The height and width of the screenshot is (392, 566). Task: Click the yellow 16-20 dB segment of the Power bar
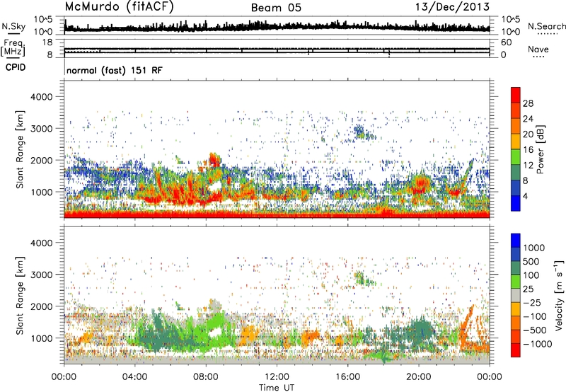516,141
